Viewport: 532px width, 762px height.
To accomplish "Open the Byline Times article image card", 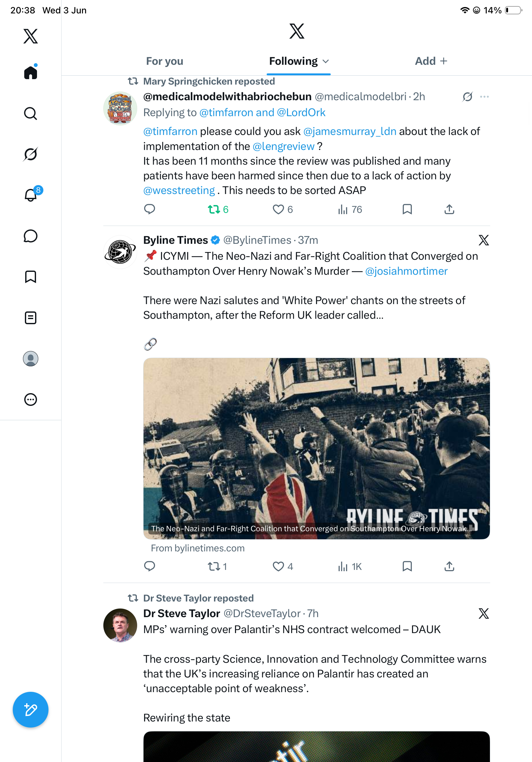I will click(316, 448).
